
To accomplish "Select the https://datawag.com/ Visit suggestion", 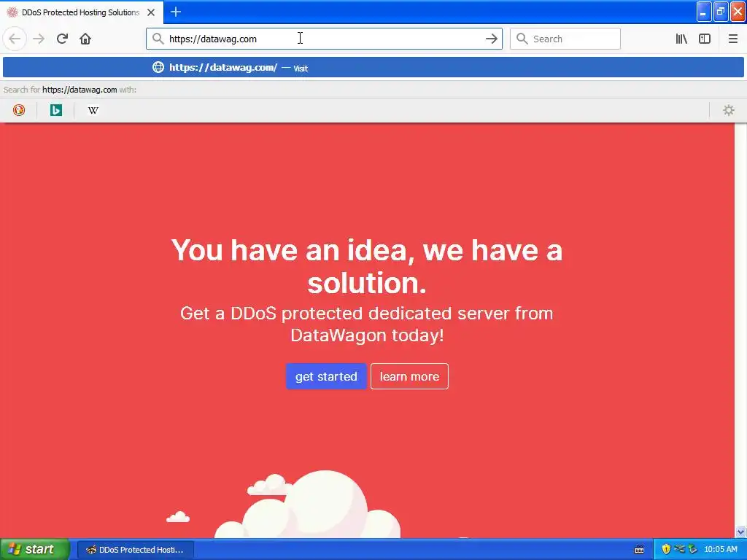I will (x=373, y=68).
